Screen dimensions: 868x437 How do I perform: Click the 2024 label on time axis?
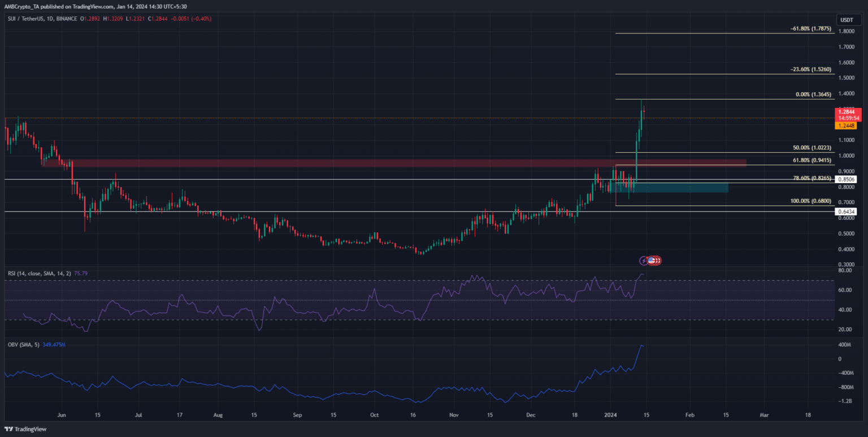[x=614, y=415]
